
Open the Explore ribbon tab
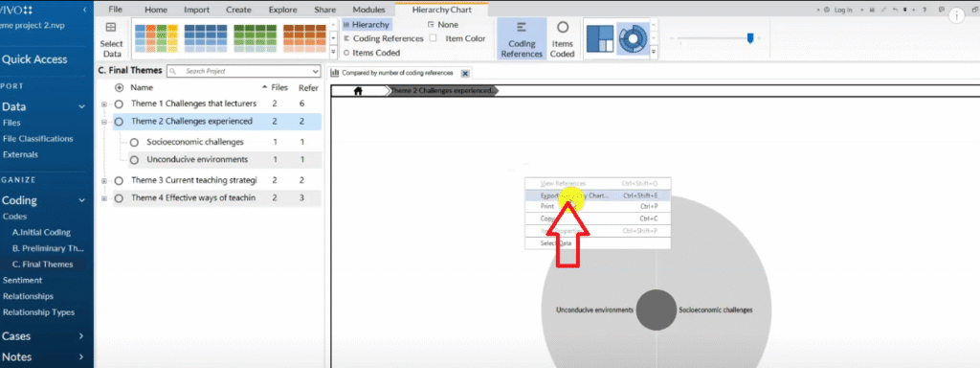[x=282, y=10]
